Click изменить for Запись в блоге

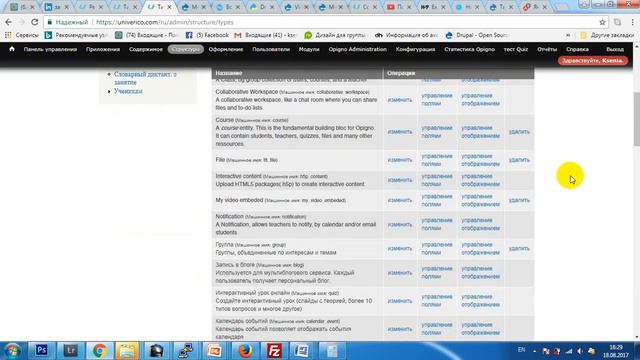[400, 273]
